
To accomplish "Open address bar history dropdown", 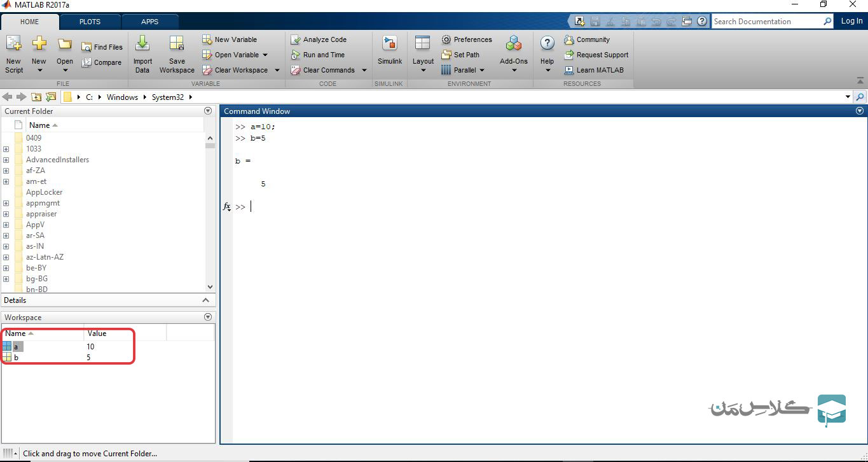I will pyautogui.click(x=848, y=97).
